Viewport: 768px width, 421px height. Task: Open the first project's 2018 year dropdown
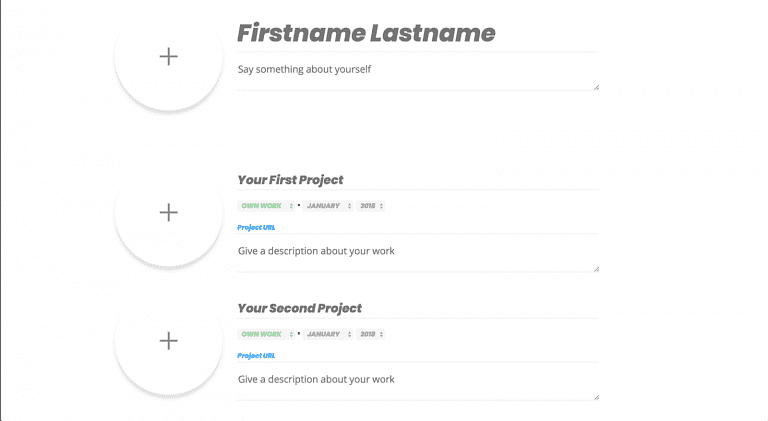(x=371, y=206)
